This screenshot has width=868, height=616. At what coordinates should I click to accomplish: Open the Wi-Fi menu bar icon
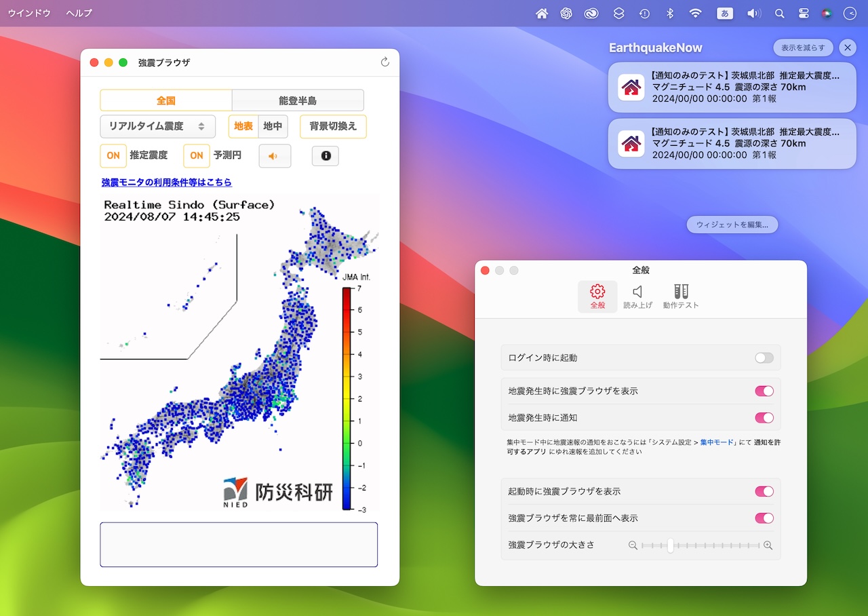(695, 14)
